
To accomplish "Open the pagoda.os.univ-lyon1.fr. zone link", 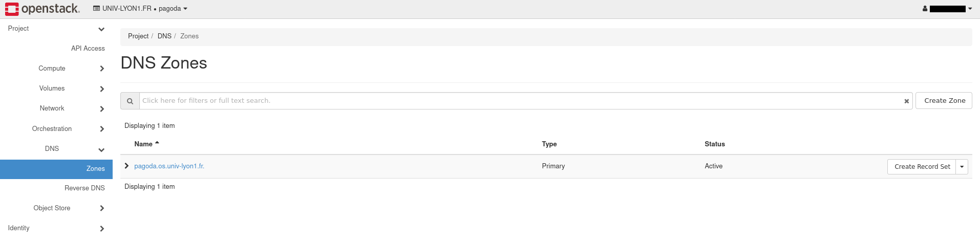I will [169, 166].
